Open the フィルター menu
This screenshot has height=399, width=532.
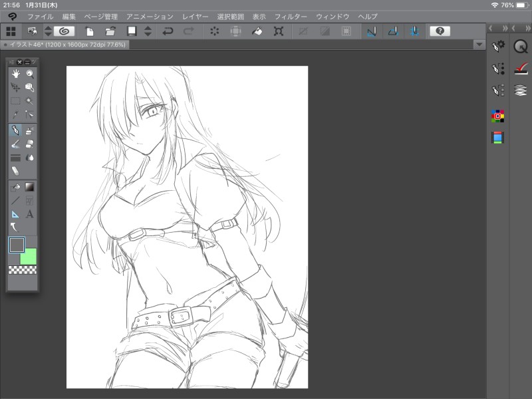point(291,16)
